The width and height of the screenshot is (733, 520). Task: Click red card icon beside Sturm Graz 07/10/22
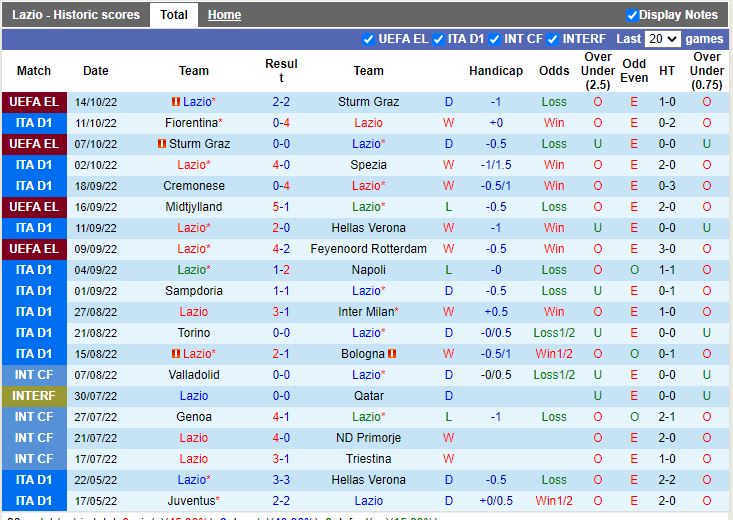click(162, 144)
